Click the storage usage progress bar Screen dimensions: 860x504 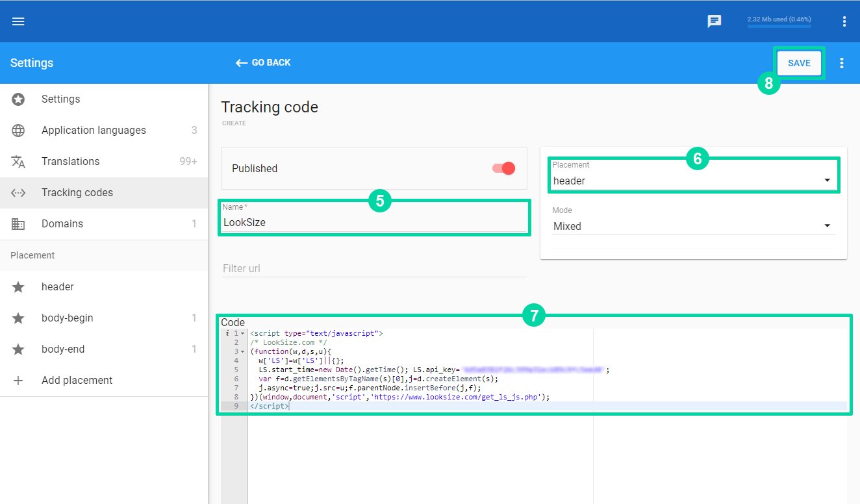(x=779, y=27)
